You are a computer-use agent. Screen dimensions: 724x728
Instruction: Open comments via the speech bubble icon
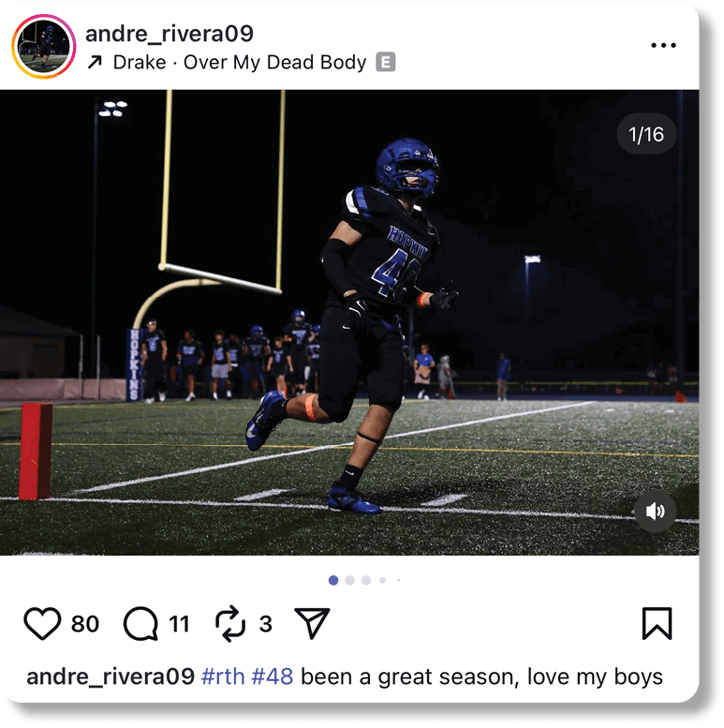(140, 624)
